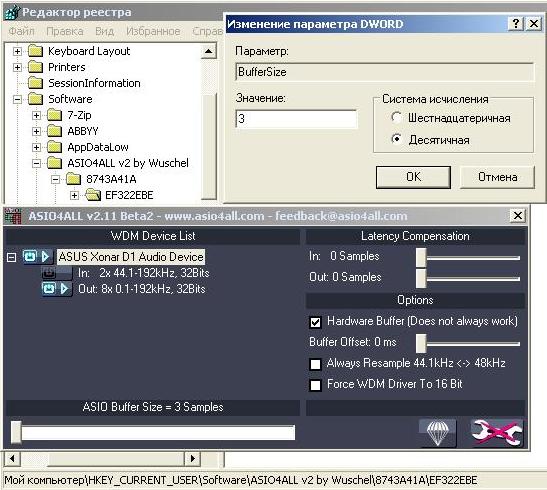Select Out: 8x 0.1-192kHz, 32Bits row
547x490 pixels.
coord(142,289)
